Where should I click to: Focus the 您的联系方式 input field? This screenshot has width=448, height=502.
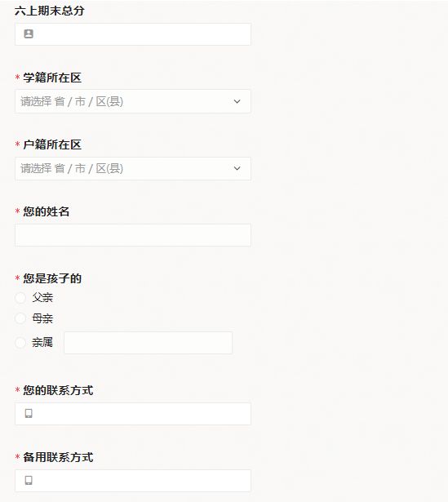coord(133,414)
